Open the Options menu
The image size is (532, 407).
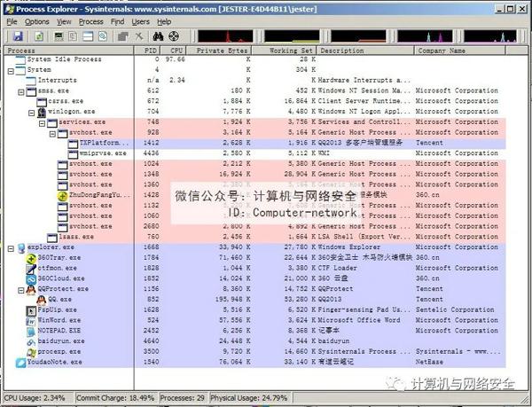click(37, 21)
